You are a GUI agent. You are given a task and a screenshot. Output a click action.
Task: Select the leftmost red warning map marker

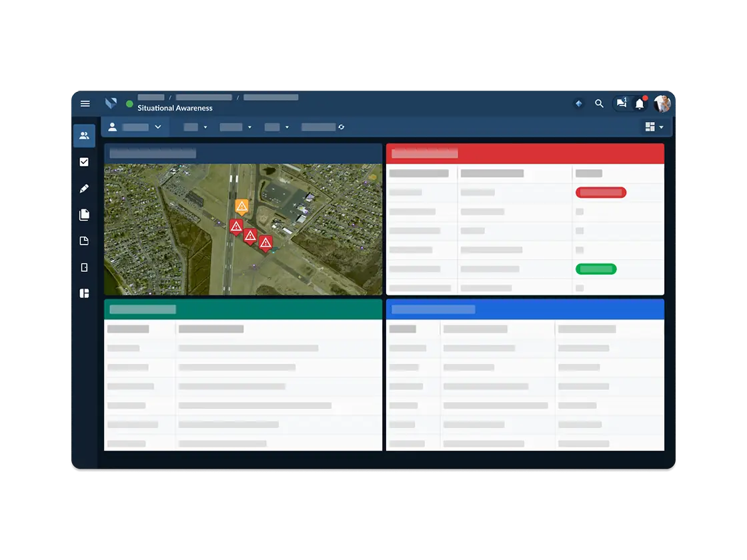(236, 227)
